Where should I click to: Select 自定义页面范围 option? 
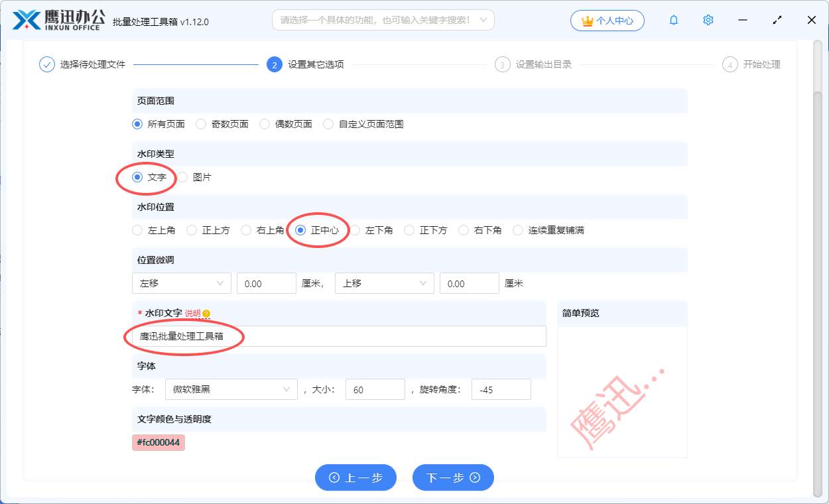363,124
